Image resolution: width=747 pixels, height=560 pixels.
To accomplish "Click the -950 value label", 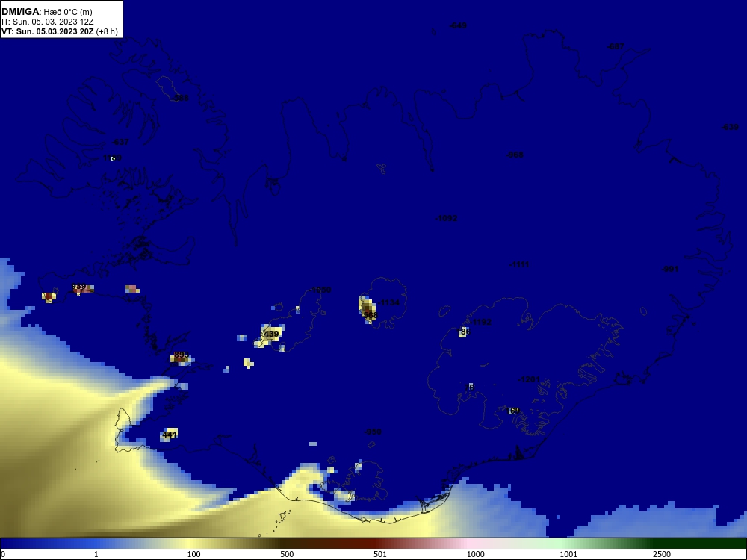I will pyautogui.click(x=373, y=432).
